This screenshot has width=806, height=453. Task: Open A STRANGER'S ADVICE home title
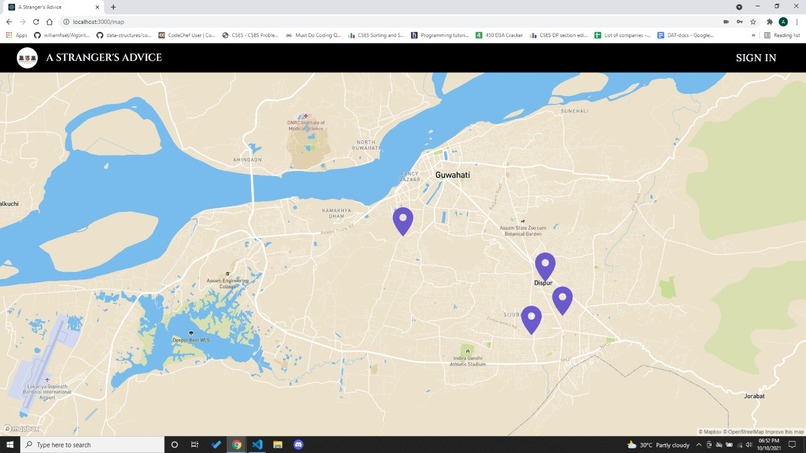point(104,58)
